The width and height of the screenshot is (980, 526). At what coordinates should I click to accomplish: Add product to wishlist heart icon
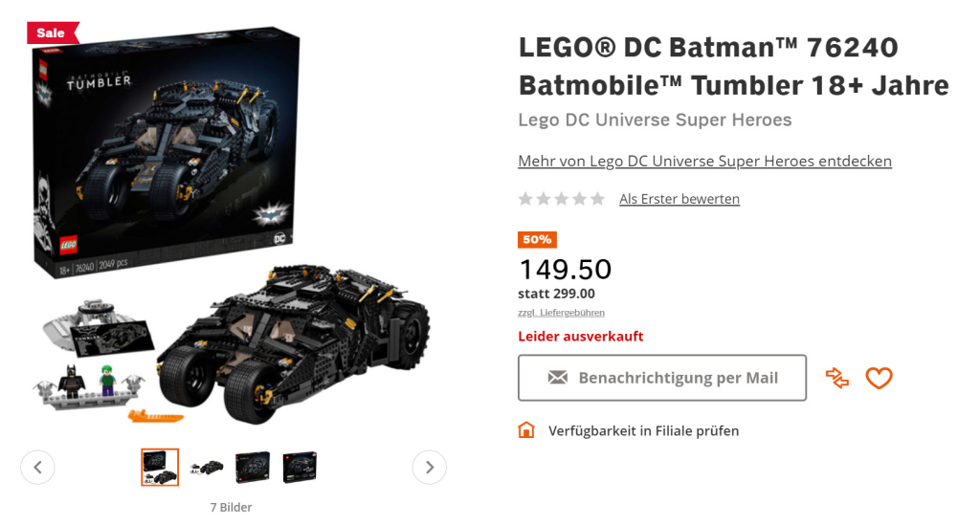(x=879, y=379)
